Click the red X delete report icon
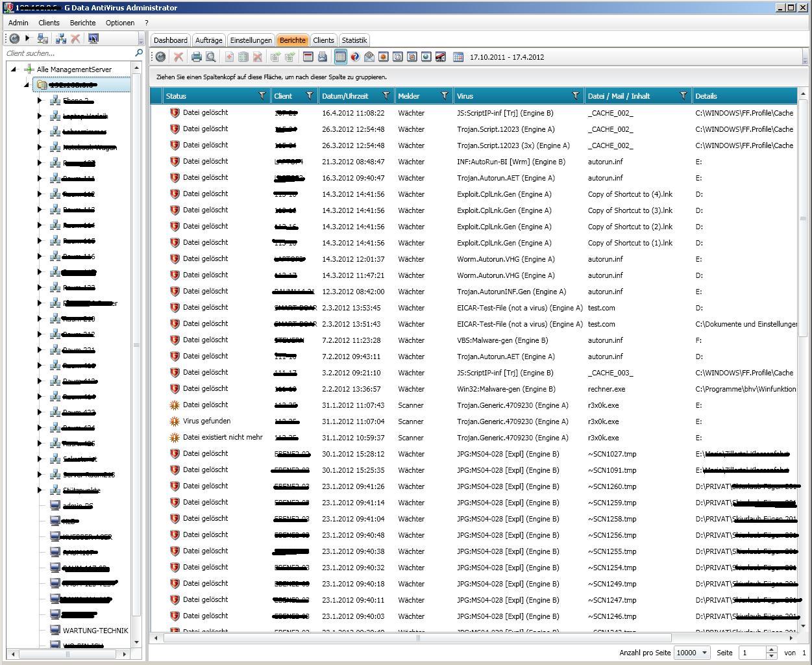This screenshot has width=812, height=665. tap(178, 57)
